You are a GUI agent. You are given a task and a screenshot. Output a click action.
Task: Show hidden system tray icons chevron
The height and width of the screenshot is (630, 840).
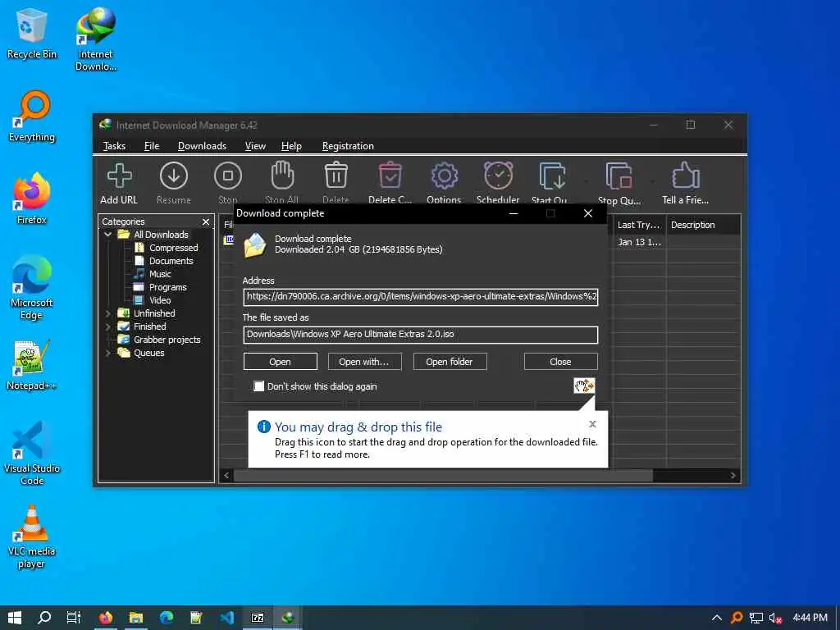[x=717, y=619]
